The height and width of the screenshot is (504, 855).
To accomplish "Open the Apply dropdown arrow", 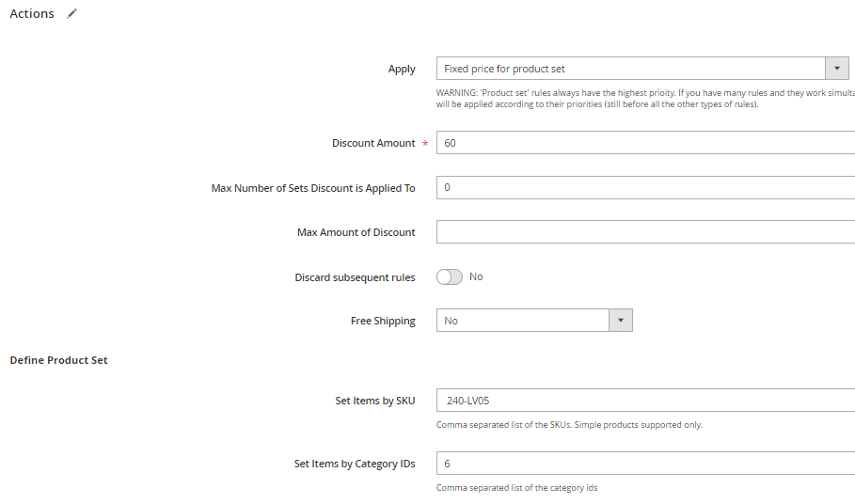I will [836, 69].
